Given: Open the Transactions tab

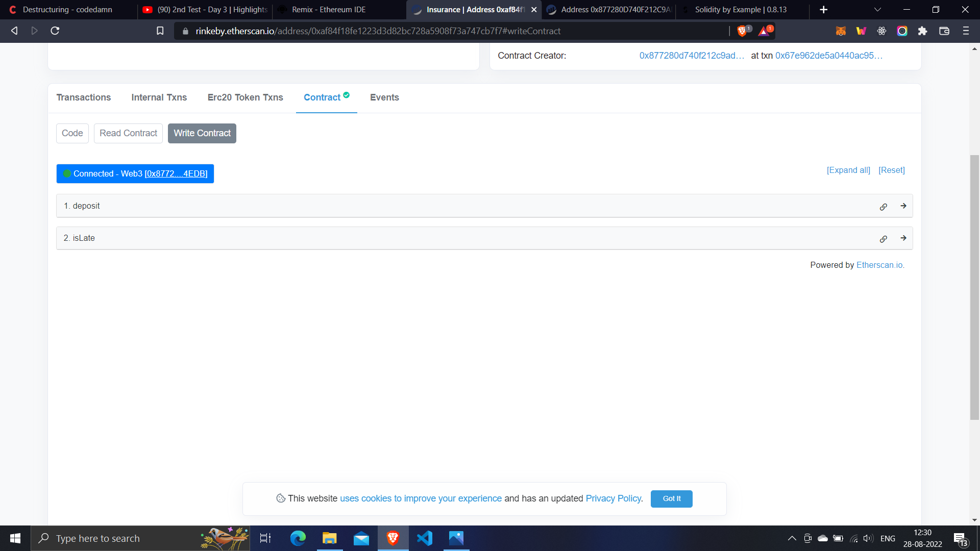Looking at the screenshot, I should click(84, 97).
